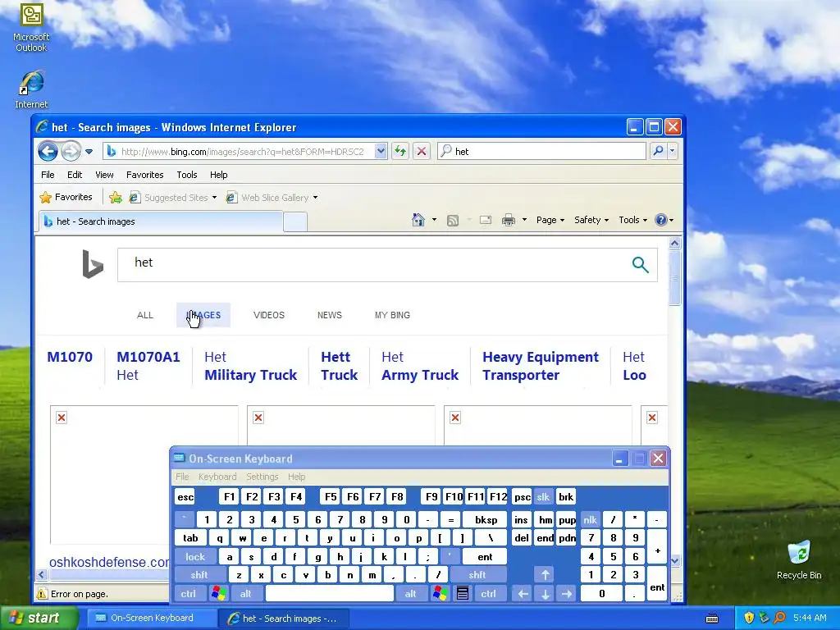Open the View menu in Internet Explorer
This screenshot has height=630, width=840.
104,175
